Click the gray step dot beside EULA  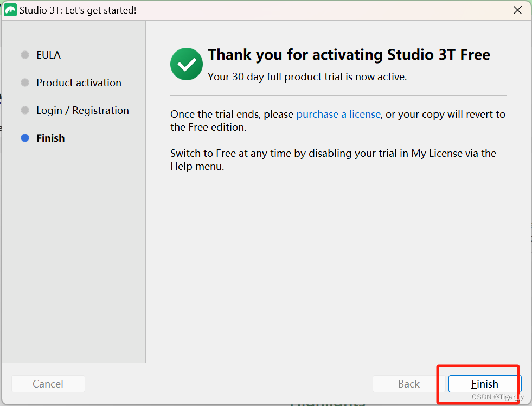tap(24, 55)
